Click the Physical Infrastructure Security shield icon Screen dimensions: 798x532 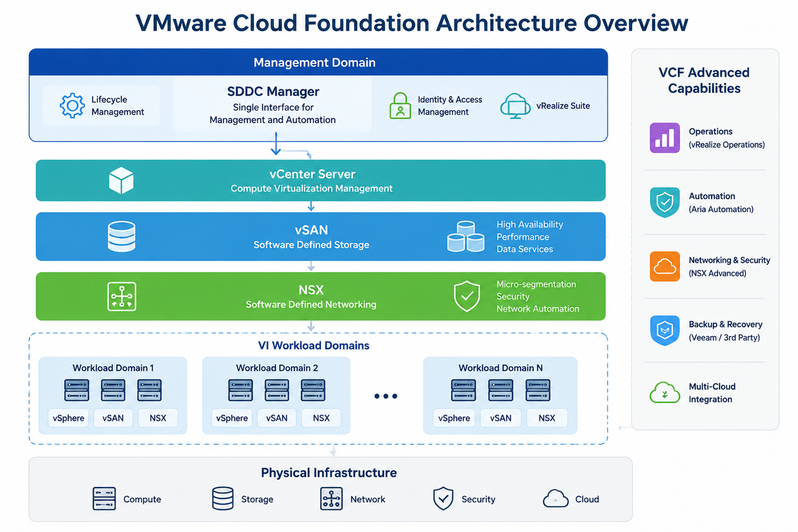443,499
